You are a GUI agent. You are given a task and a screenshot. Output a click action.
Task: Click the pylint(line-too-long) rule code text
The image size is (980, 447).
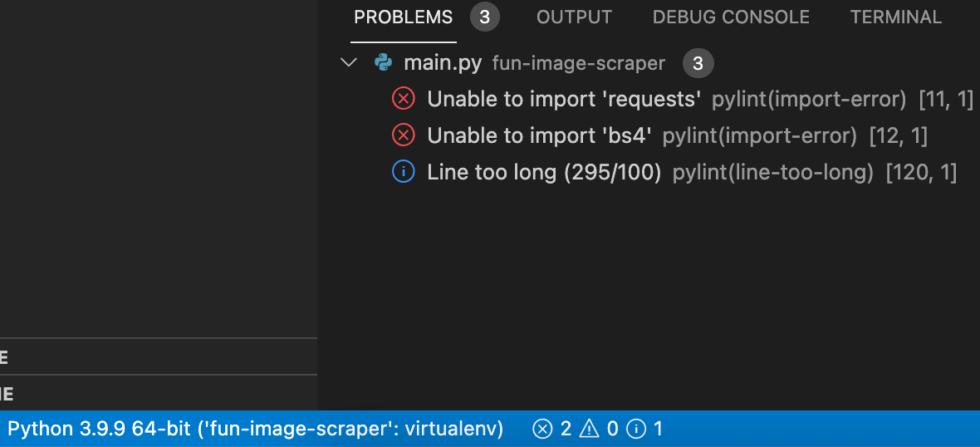(x=772, y=172)
